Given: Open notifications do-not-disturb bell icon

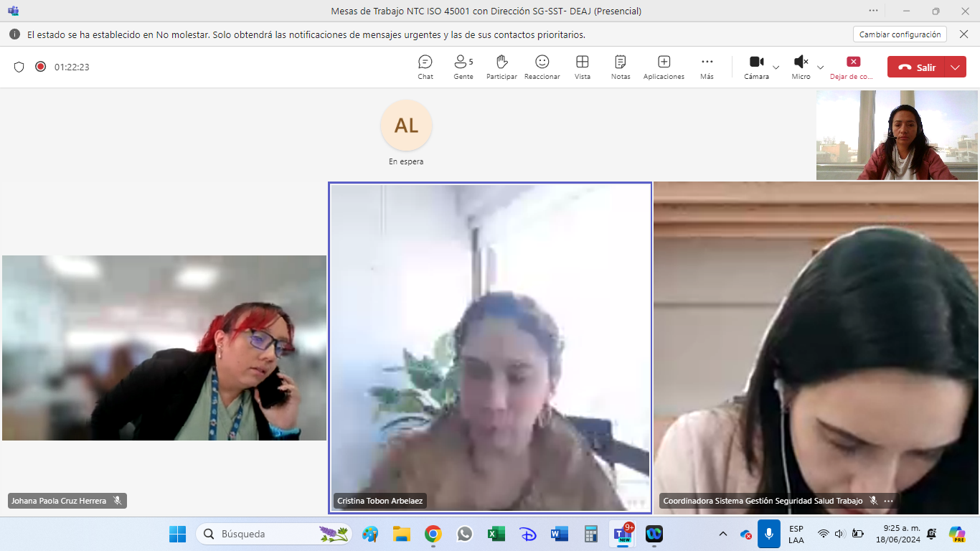Looking at the screenshot, I should point(932,534).
